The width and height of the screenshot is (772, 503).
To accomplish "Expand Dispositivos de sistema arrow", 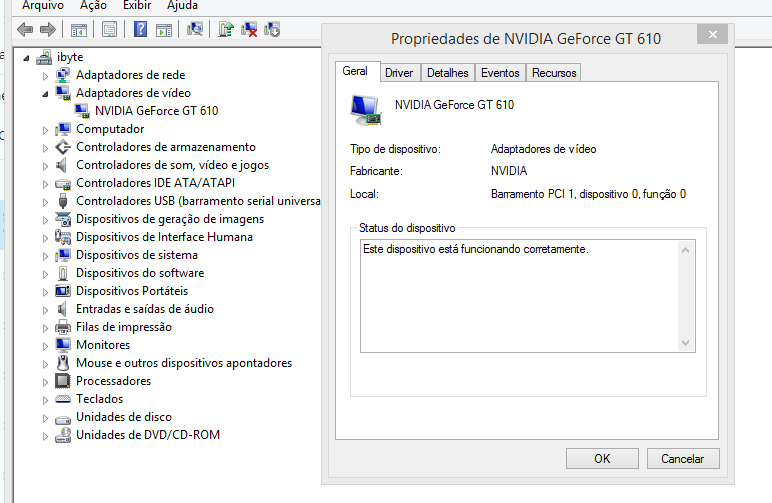I will pyautogui.click(x=45, y=256).
